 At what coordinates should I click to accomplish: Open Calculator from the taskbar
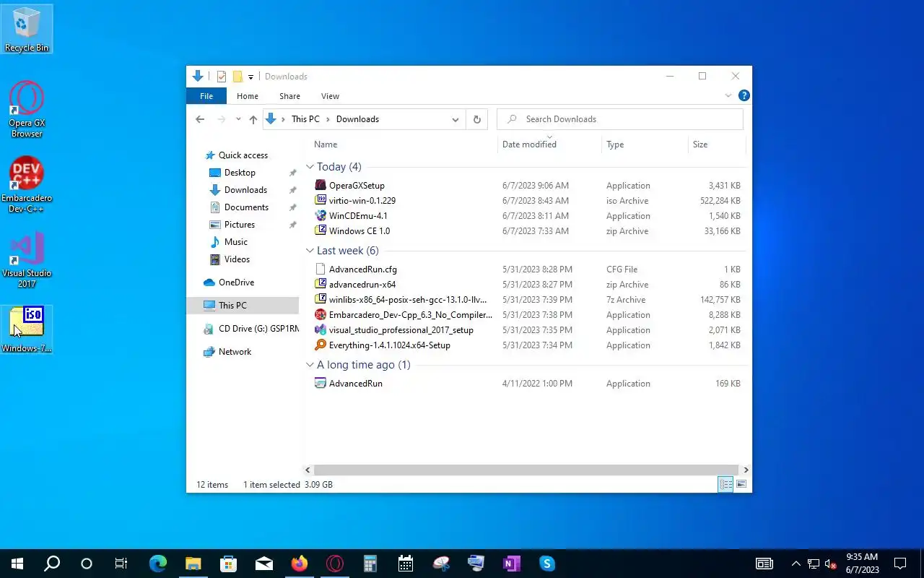[370, 564]
